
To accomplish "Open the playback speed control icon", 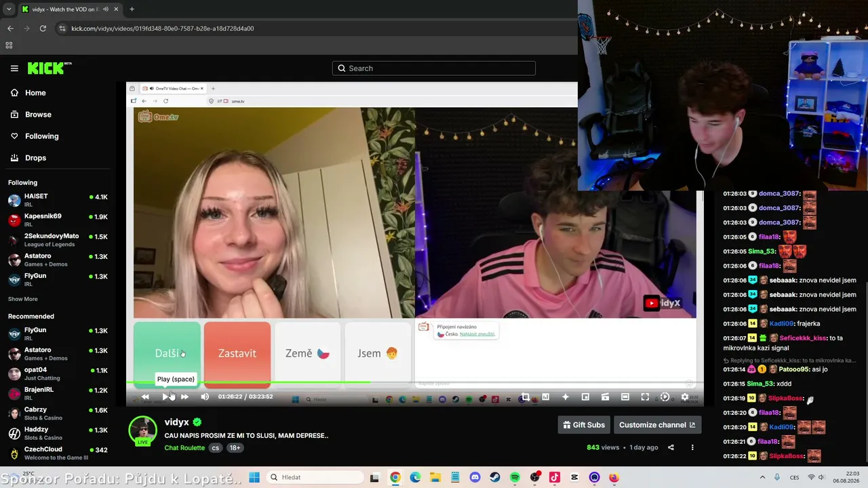I will click(x=665, y=397).
